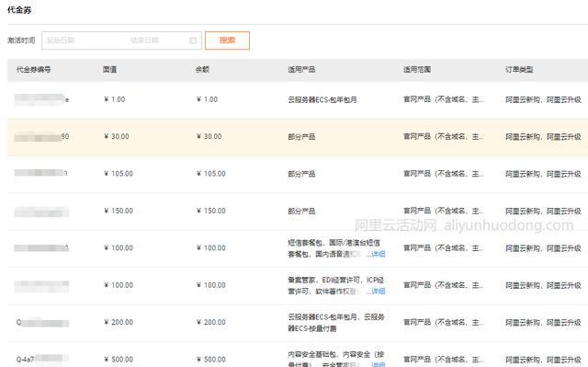This screenshot has height=367, width=588.
Task: Select face value ¥ 1.00 in 面值 column
Action: [114, 99]
